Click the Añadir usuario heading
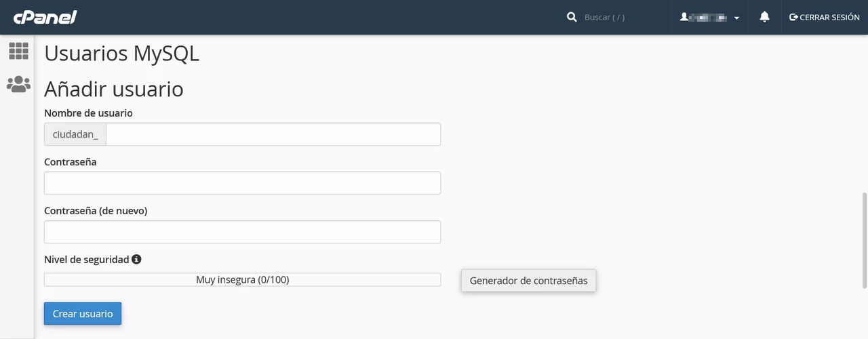868x339 pixels. coord(114,89)
